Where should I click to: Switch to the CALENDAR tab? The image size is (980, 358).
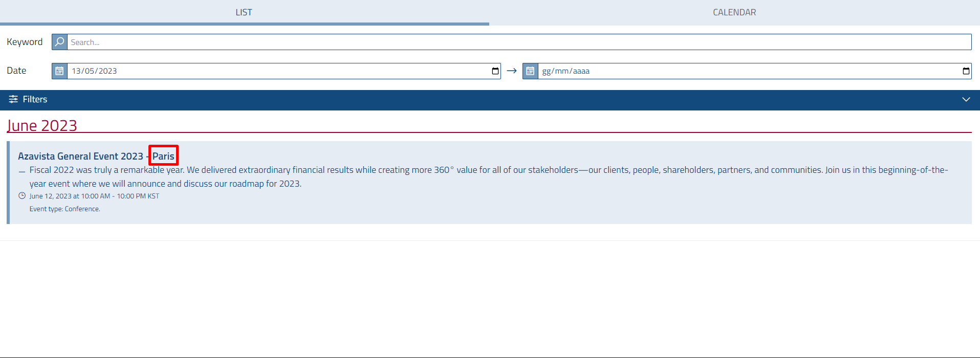[734, 12]
